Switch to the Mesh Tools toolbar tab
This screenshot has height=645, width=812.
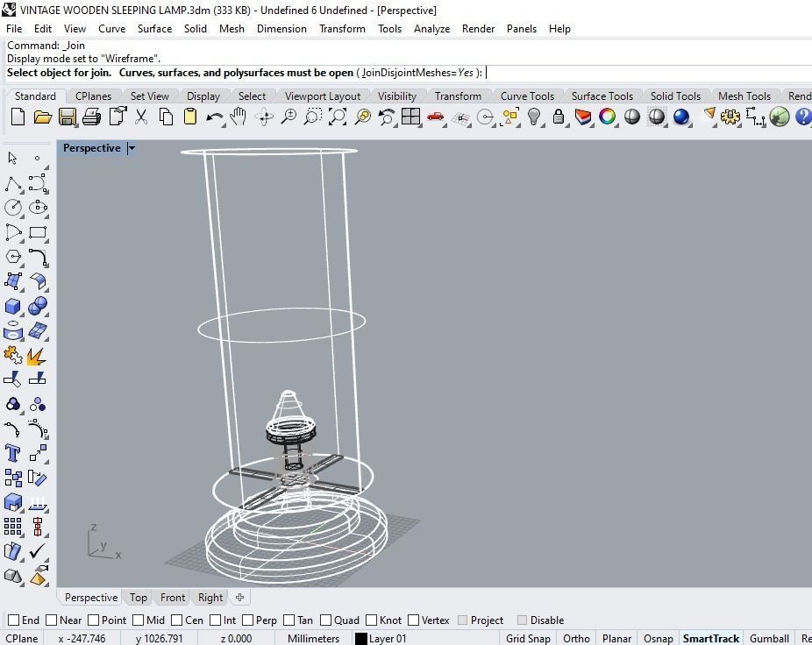click(x=744, y=96)
